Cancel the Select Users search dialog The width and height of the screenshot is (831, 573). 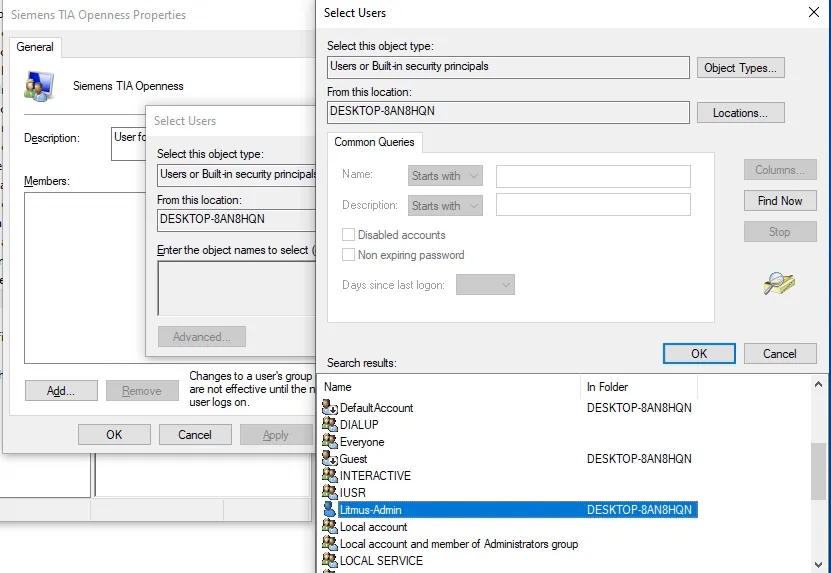click(780, 354)
